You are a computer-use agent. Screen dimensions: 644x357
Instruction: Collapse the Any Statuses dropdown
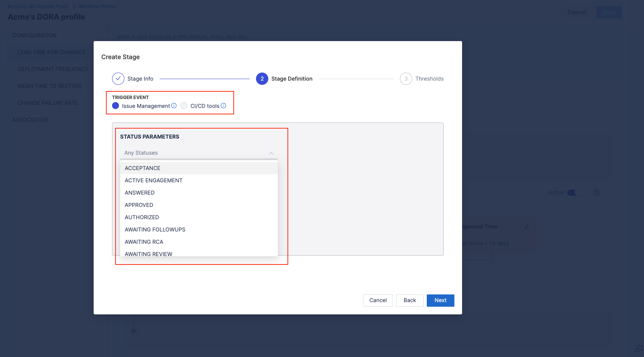(271, 153)
